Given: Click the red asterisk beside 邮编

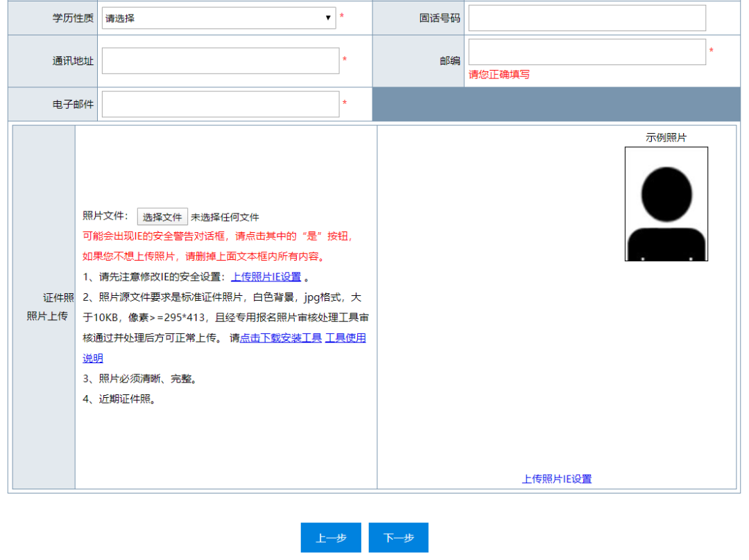Looking at the screenshot, I should tap(711, 51).
